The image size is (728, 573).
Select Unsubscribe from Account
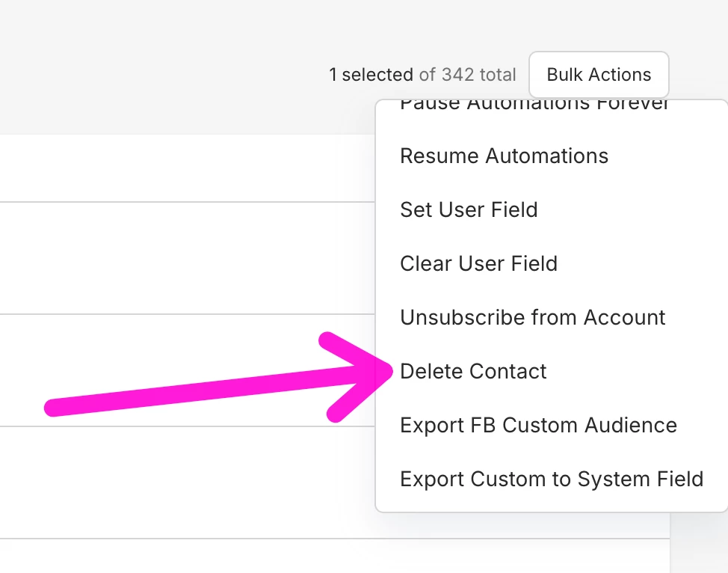pos(532,317)
